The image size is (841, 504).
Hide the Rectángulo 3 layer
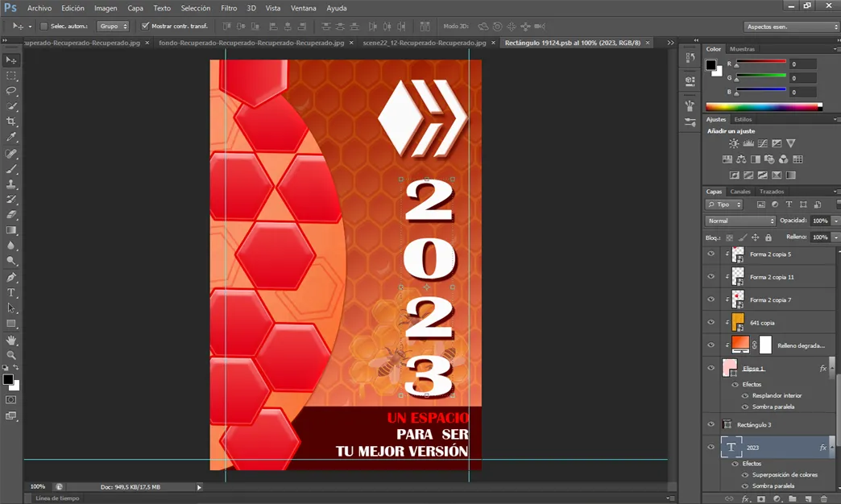711,424
